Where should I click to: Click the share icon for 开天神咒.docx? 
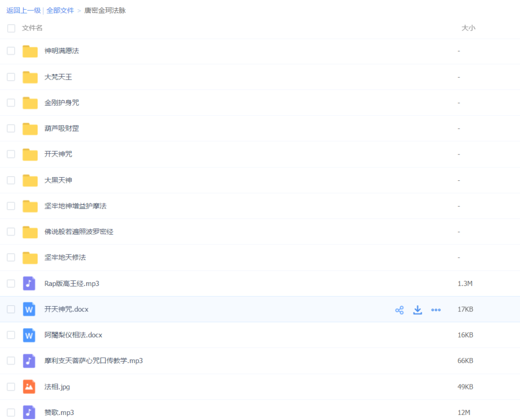[399, 310]
